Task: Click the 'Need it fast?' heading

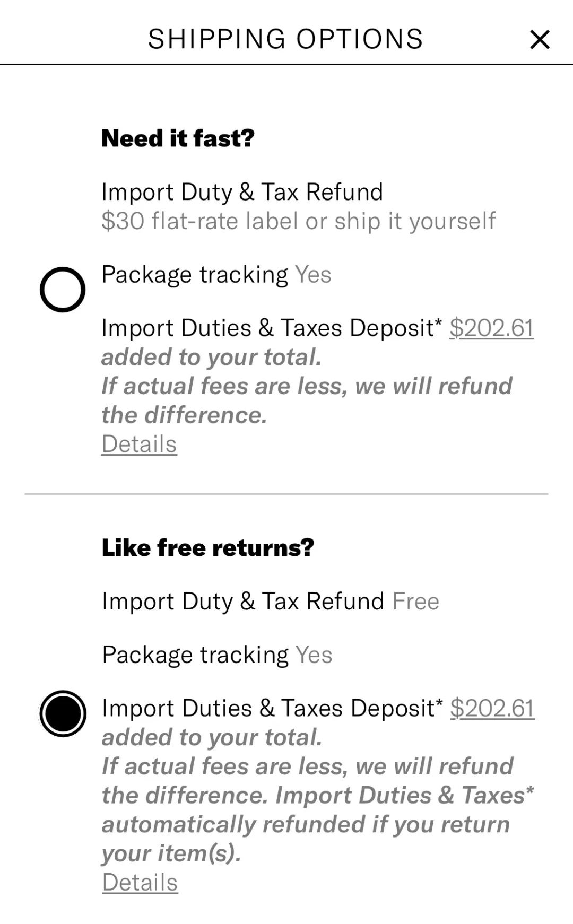Action: point(178,138)
